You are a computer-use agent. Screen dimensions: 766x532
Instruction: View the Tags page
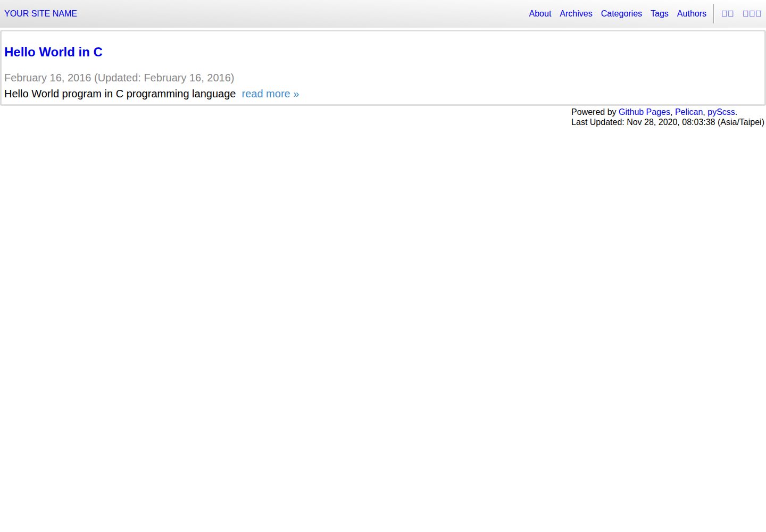point(659,14)
